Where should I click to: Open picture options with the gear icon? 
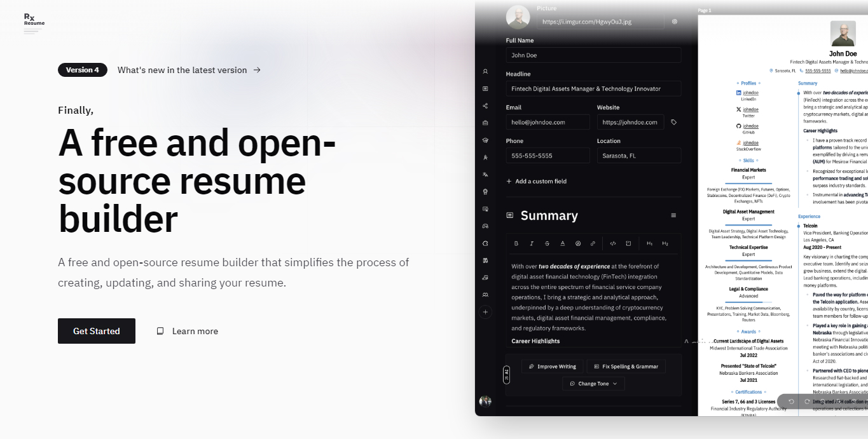coord(674,21)
